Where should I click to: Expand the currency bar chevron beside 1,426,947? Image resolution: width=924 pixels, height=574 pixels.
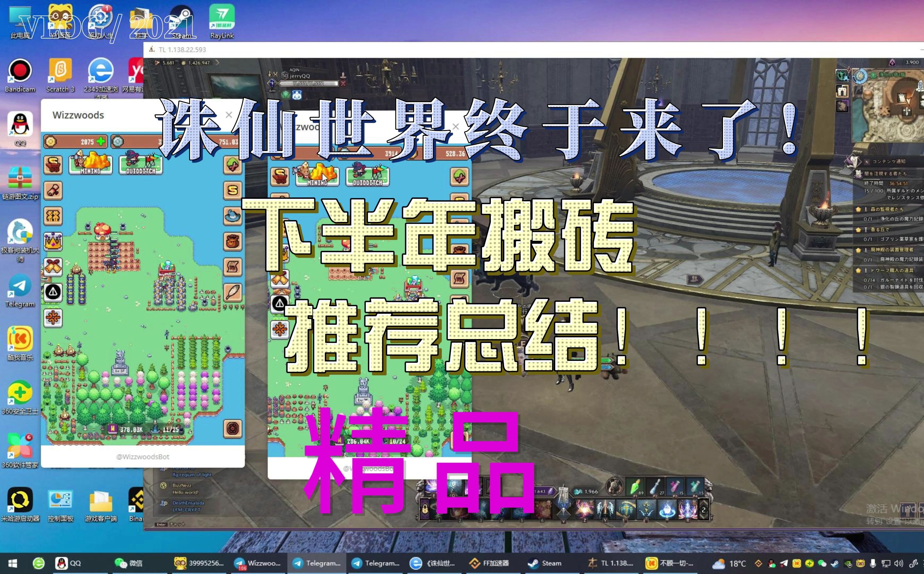click(x=218, y=63)
